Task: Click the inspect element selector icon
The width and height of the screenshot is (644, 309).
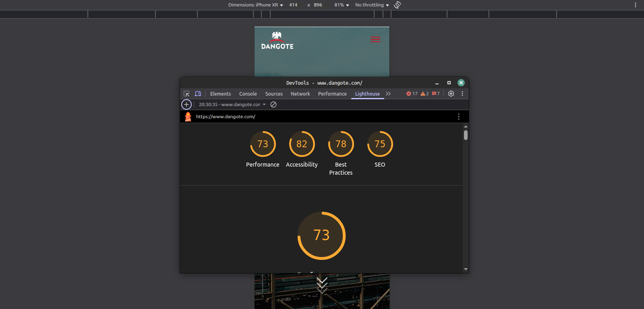Action: [186, 94]
